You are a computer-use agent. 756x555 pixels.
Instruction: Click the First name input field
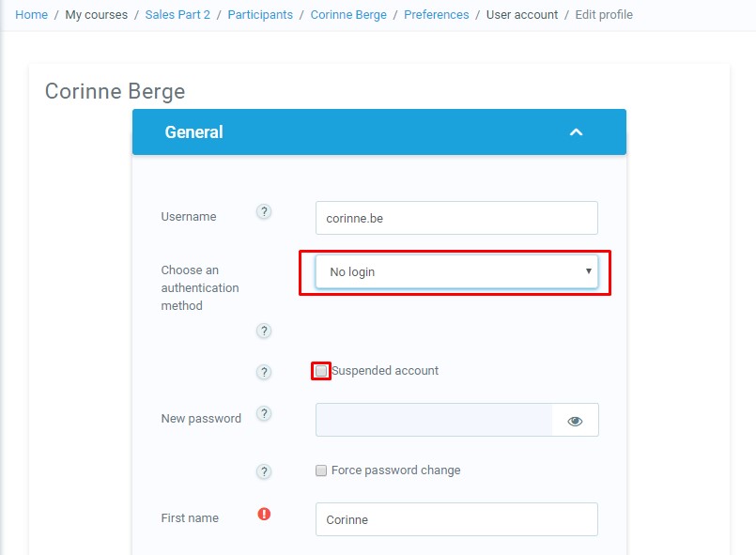tap(456, 519)
